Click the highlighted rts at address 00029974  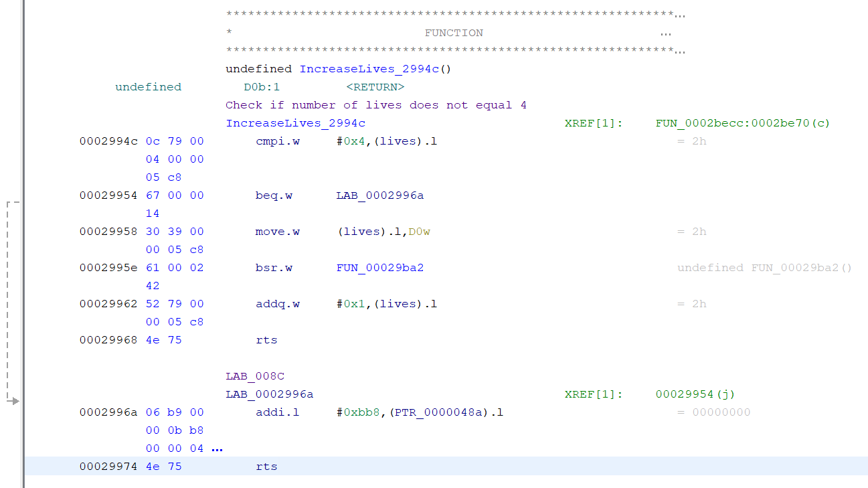point(266,467)
